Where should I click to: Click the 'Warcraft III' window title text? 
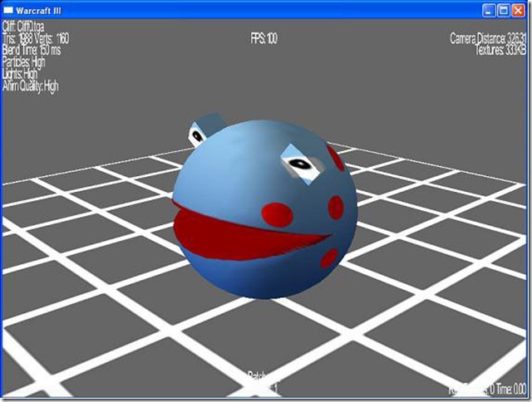(x=38, y=11)
